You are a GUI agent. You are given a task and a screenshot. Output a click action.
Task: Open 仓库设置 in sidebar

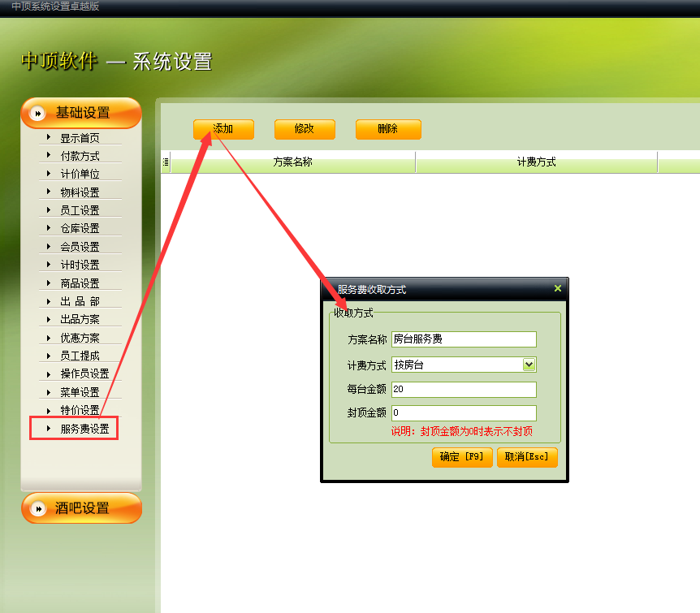pyautogui.click(x=80, y=229)
